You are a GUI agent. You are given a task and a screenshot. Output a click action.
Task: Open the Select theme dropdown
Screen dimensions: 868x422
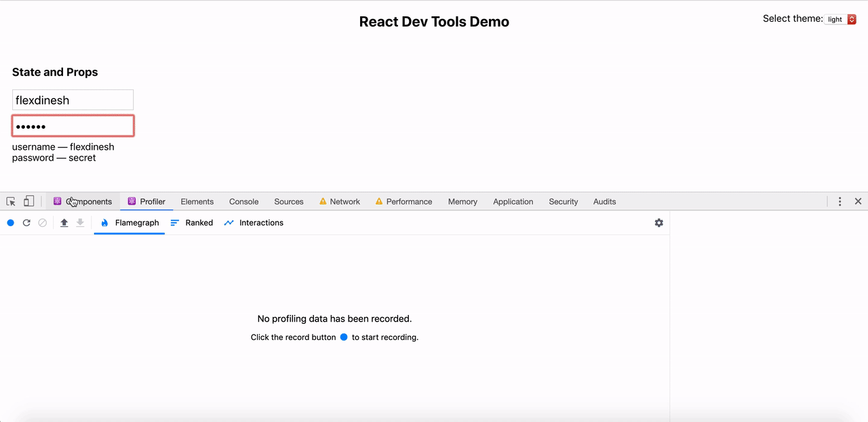[841, 20]
